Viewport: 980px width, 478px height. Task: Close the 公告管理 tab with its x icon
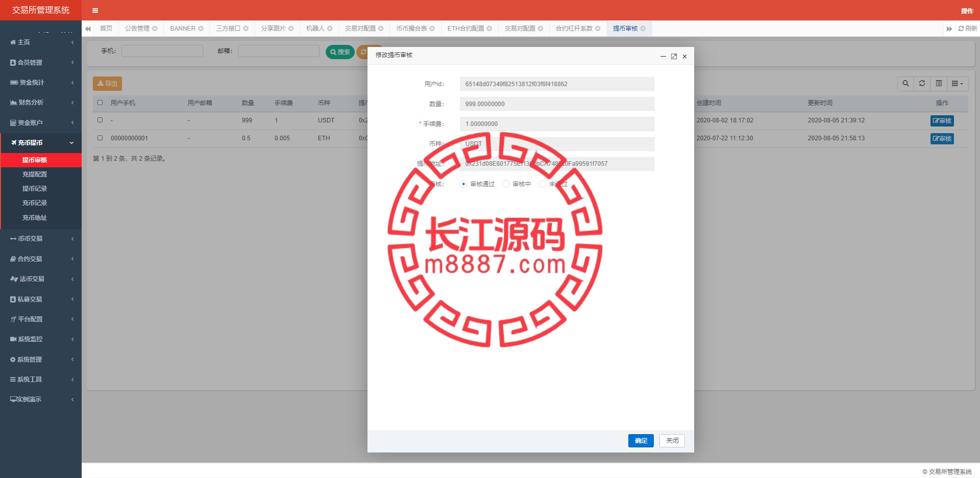tap(155, 29)
